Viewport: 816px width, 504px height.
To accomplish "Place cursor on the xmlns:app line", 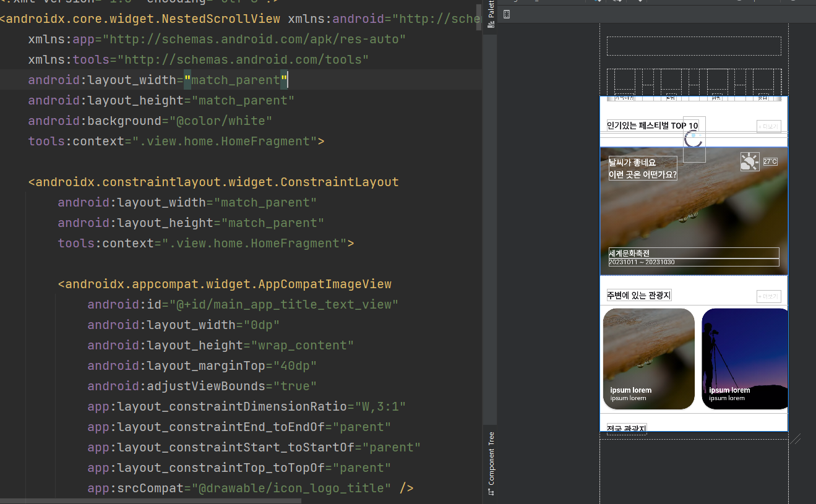I will [x=217, y=39].
